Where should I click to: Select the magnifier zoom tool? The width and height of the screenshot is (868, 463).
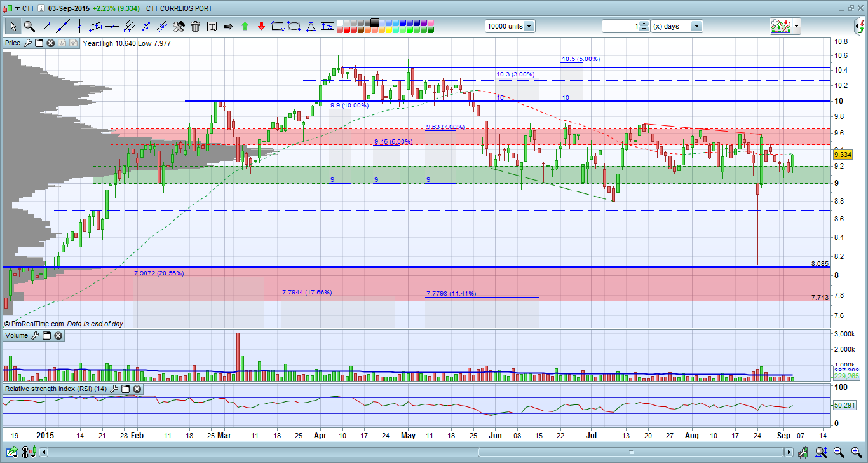pyautogui.click(x=29, y=26)
